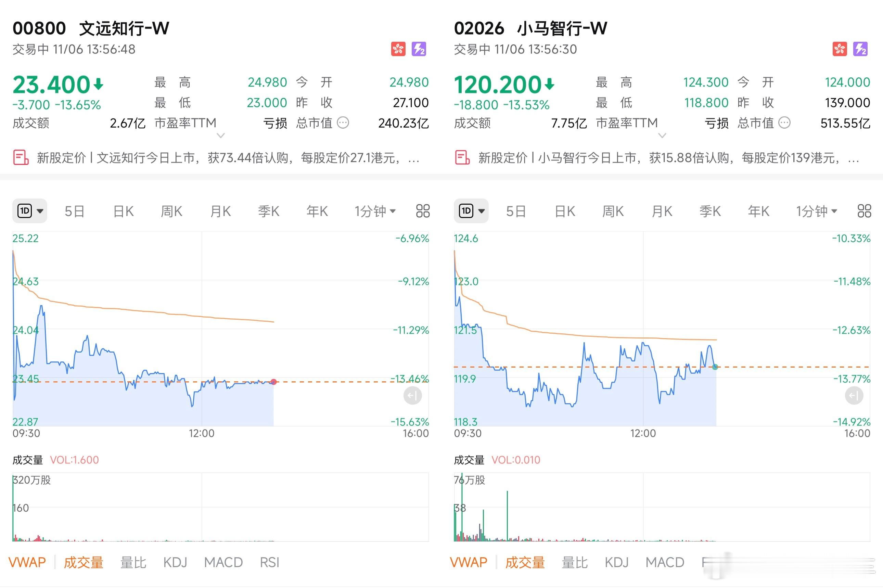Screen dimensions: 883x588
Task: Click purple lightning Lv2 icon on 小马智行 panel
Action: point(860,49)
